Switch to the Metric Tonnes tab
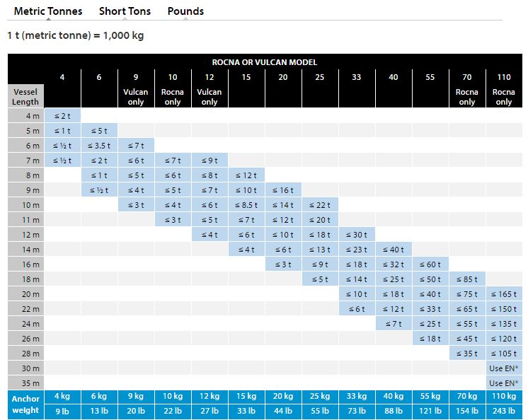528x420 pixels. point(48,11)
